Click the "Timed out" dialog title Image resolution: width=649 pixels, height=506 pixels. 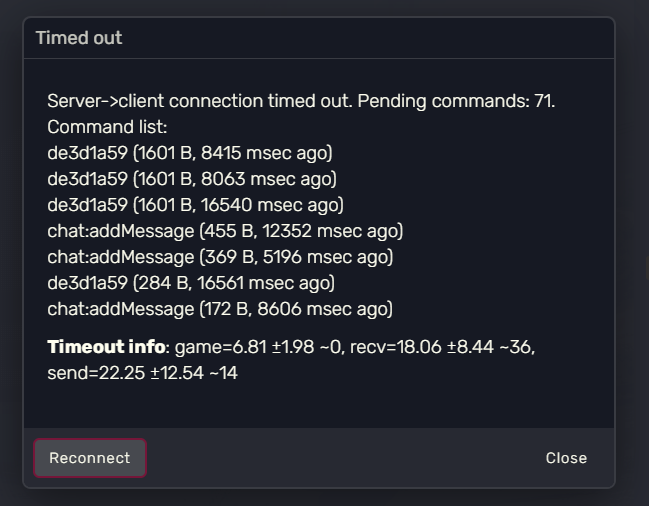(x=79, y=38)
